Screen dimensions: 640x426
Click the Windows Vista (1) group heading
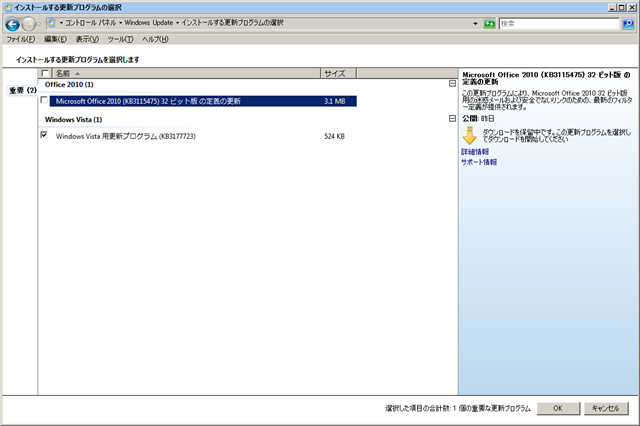pos(73,120)
